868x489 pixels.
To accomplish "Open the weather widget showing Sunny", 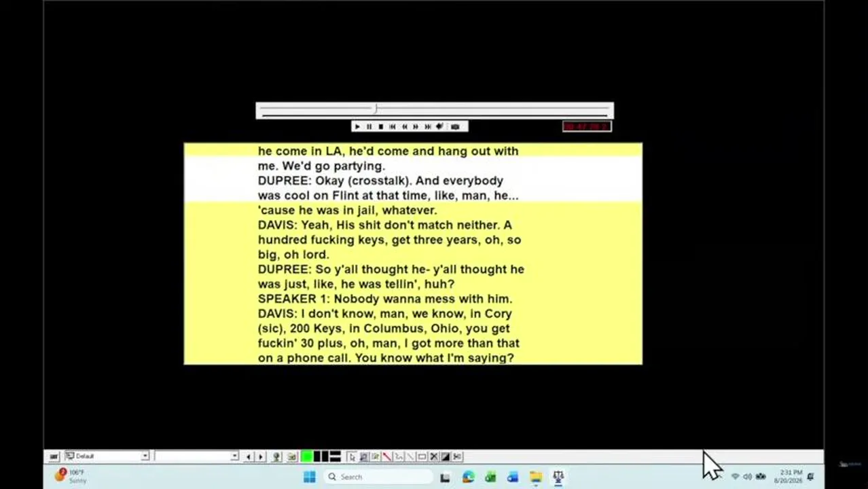I will pos(70,476).
